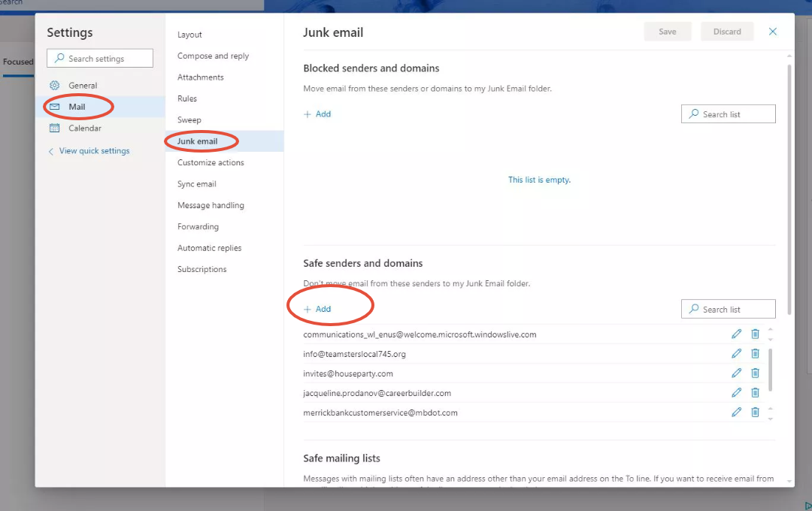
Task: Click edit pencil for info@teamsterslocal745.org
Action: pos(736,353)
